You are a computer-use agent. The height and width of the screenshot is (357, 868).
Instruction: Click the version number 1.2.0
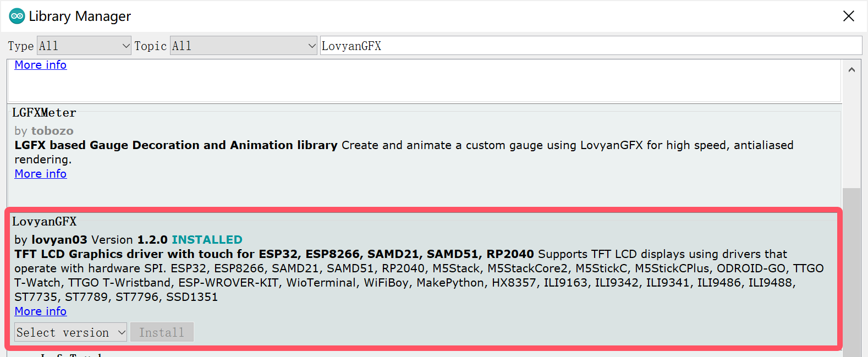pos(152,240)
